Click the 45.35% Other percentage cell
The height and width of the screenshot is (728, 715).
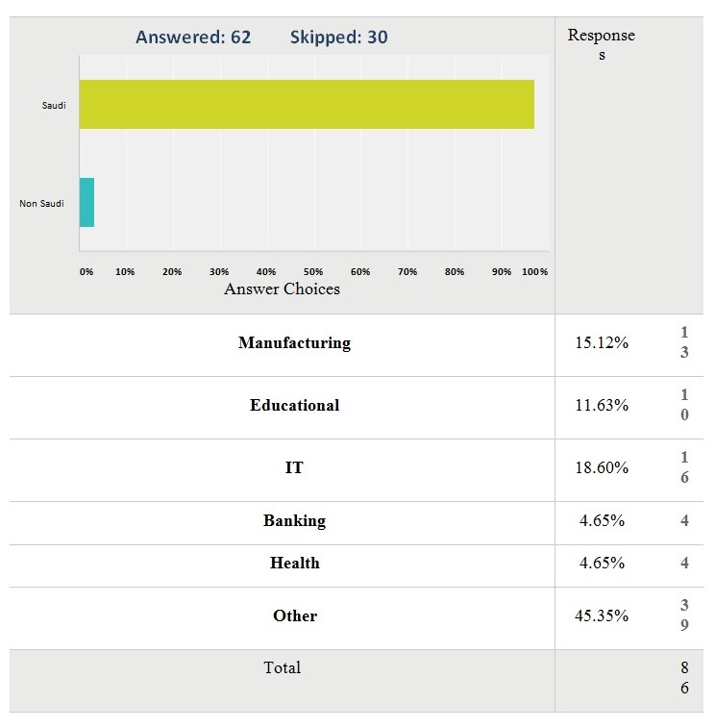602,615
